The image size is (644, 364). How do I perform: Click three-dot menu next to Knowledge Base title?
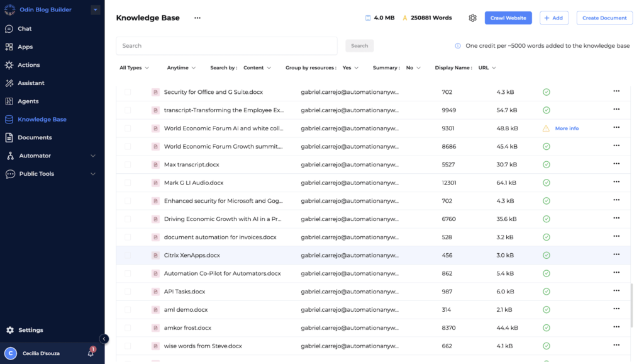[x=197, y=18]
